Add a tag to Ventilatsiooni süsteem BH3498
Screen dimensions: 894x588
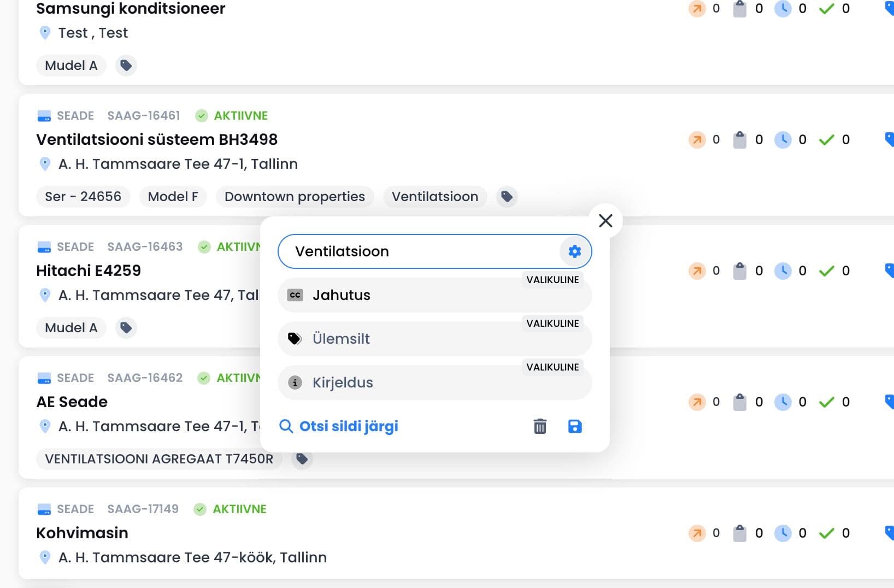tap(507, 197)
